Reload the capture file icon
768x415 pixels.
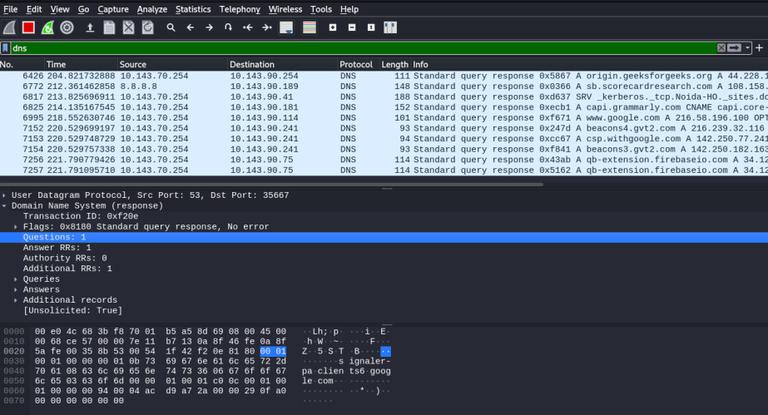pos(147,28)
